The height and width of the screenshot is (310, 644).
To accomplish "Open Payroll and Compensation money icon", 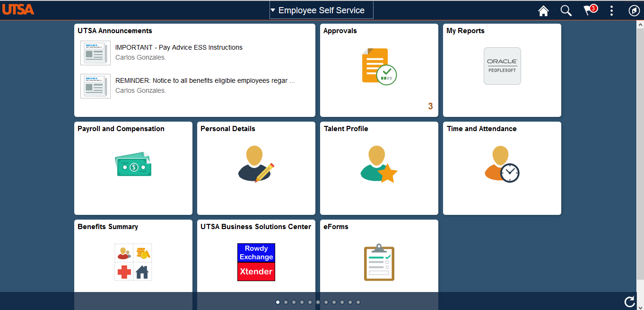I will pyautogui.click(x=133, y=164).
